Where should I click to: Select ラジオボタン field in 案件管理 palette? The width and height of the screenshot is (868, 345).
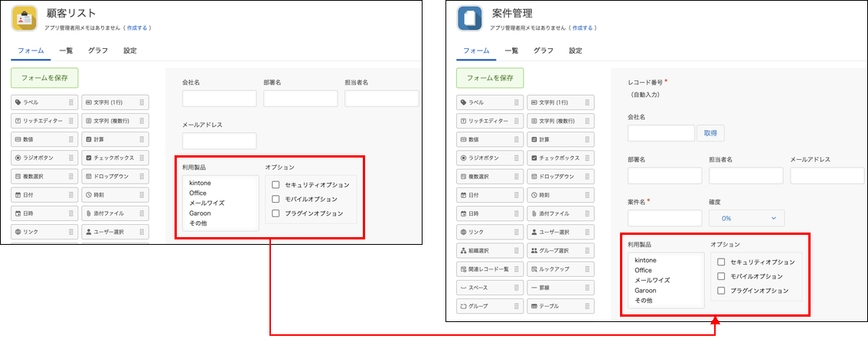tap(489, 158)
